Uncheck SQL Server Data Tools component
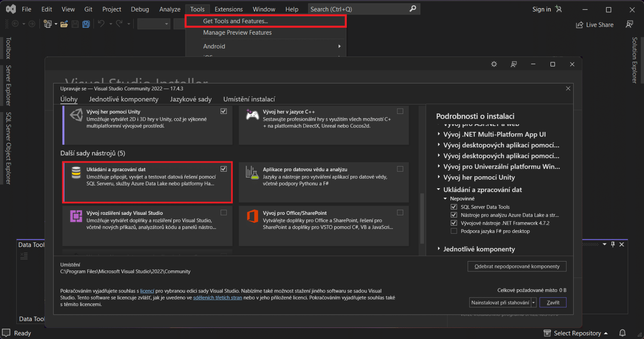 tap(454, 207)
